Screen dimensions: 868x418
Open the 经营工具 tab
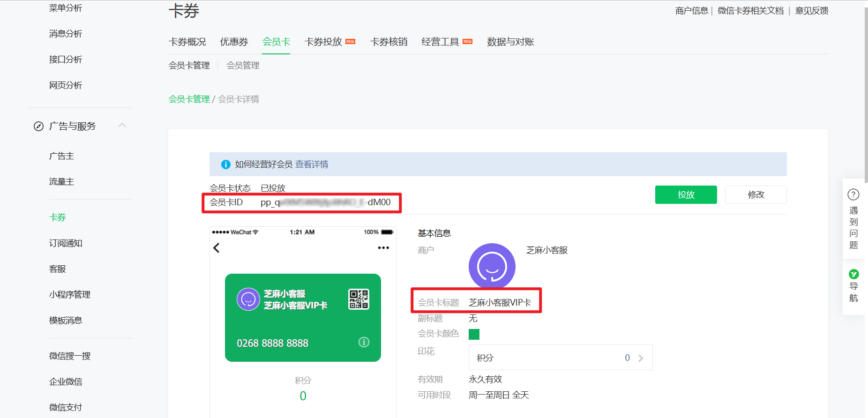pos(440,42)
